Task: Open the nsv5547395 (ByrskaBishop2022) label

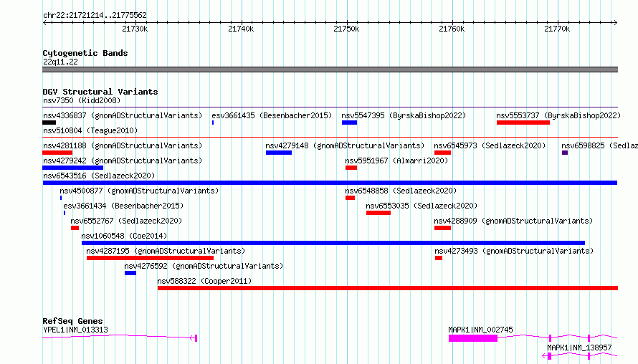Action: [404, 115]
